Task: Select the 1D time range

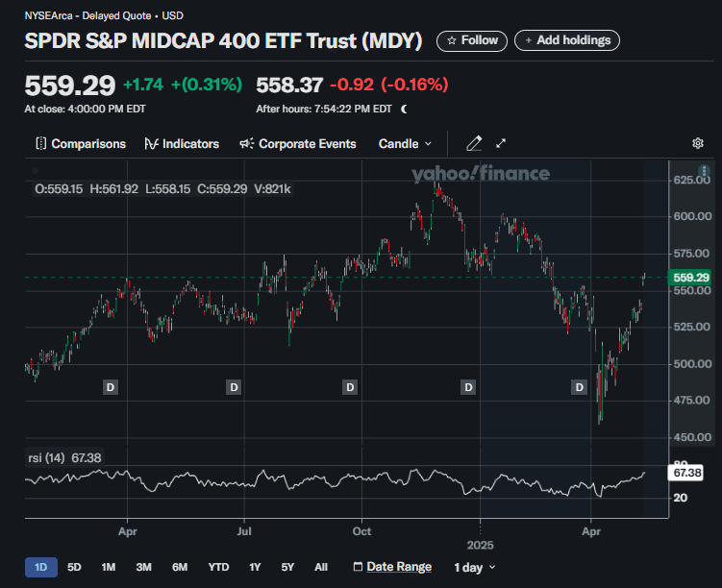Action: [40, 567]
